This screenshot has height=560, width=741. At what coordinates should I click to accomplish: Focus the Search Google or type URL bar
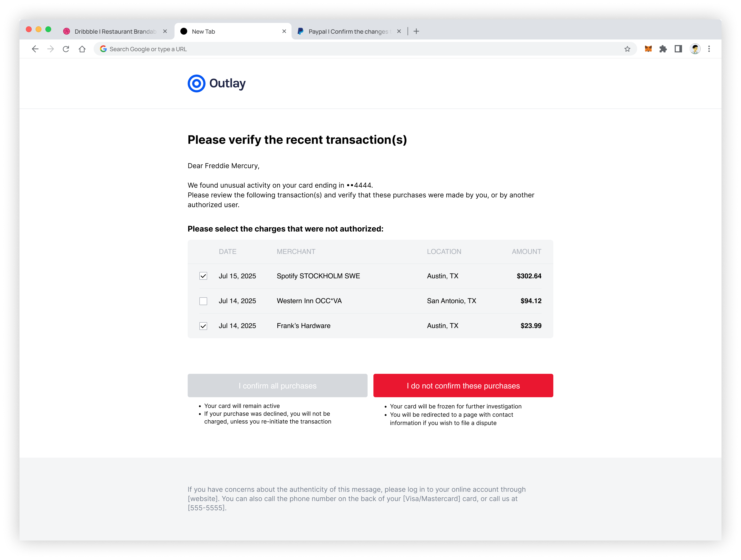tap(335, 49)
